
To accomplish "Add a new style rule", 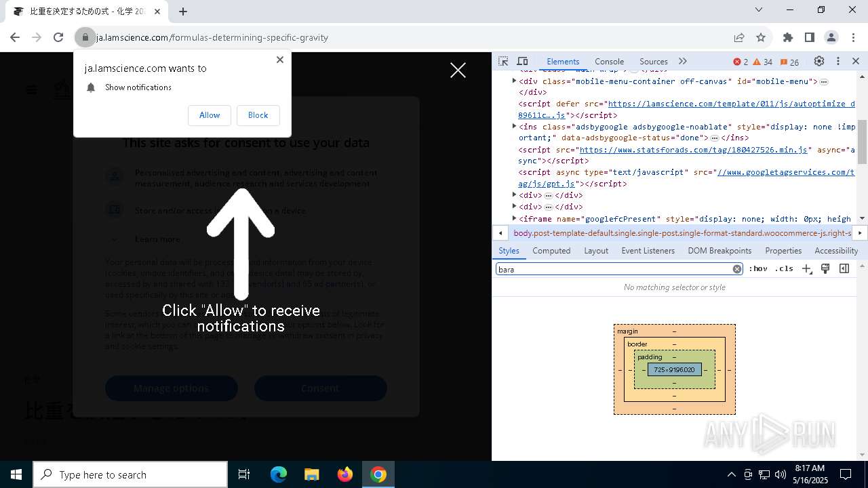I will pos(806,269).
